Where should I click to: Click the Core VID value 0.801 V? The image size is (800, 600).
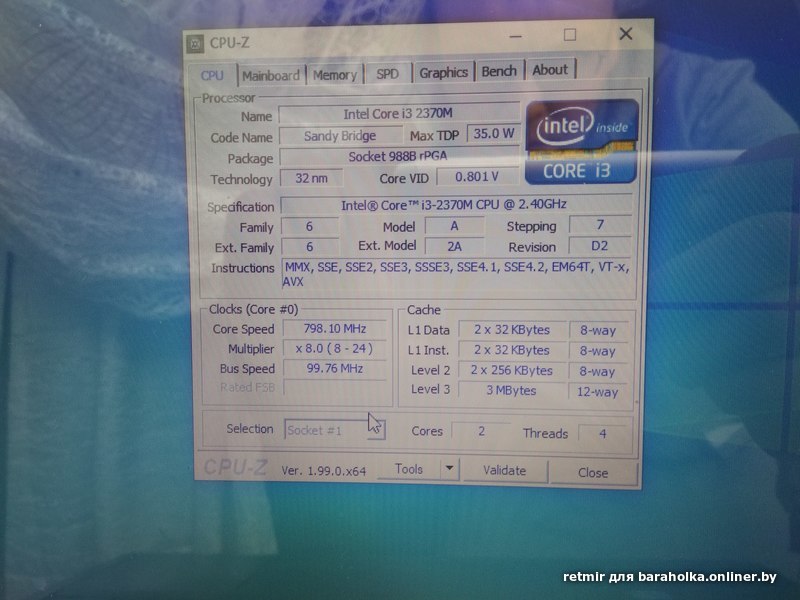coord(477,177)
